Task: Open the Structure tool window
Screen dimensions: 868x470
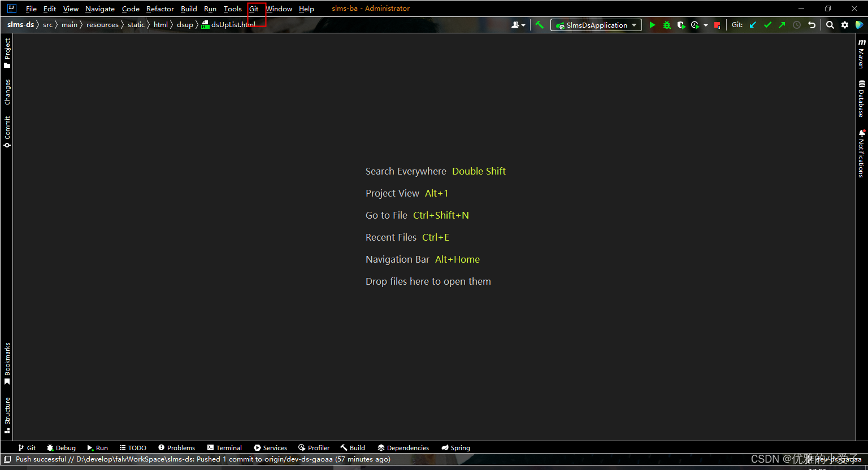Action: pyautogui.click(x=7, y=415)
